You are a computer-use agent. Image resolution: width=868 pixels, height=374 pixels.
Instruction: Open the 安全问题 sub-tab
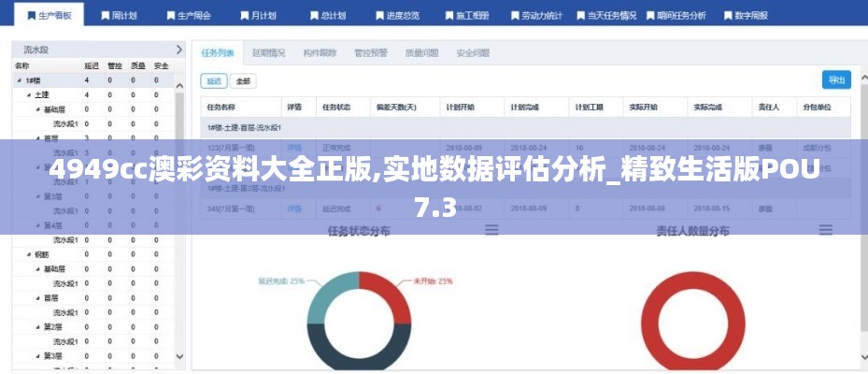[x=472, y=53]
